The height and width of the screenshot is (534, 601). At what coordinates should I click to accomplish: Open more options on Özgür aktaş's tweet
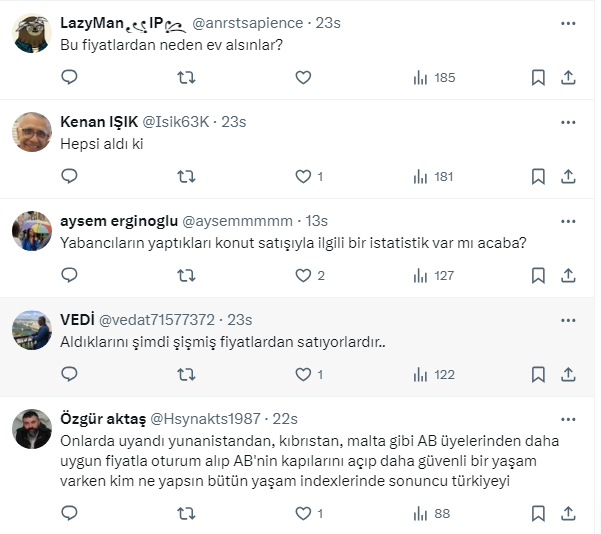point(568,418)
